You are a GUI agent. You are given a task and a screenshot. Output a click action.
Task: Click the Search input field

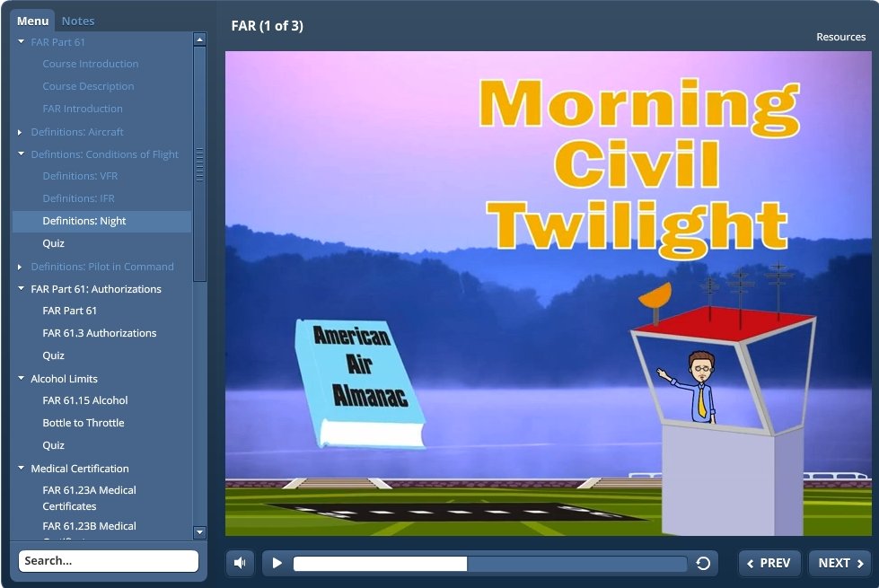109,561
